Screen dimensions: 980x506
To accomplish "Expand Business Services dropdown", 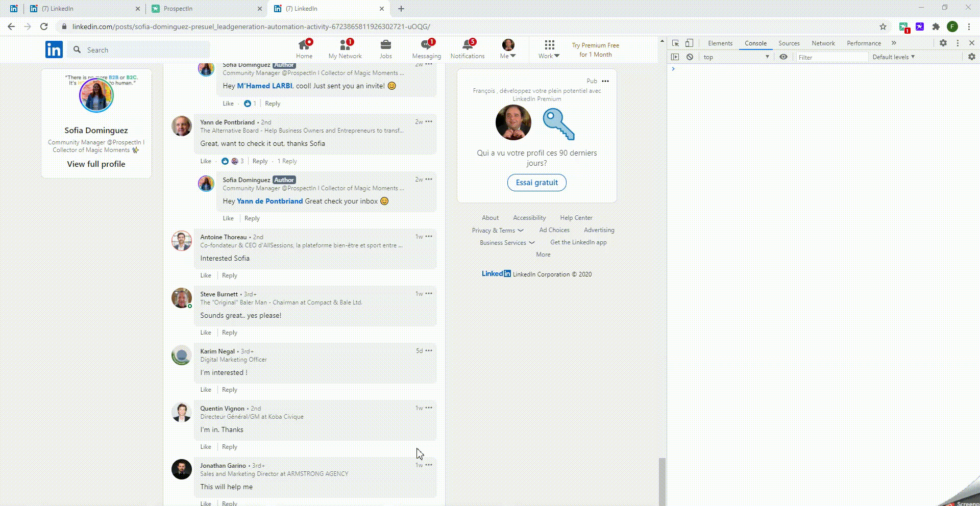I will (507, 243).
